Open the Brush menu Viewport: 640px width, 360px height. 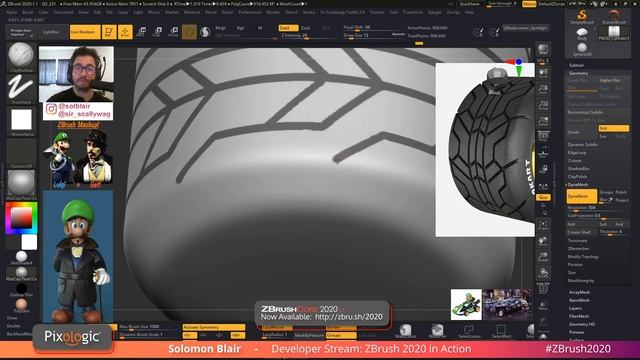pos(28,12)
